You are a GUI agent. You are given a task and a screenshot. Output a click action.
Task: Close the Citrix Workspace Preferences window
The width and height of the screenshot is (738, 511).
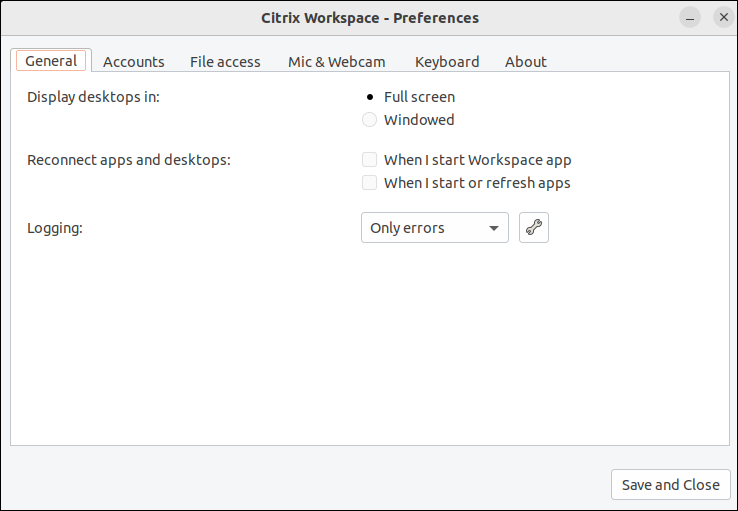pyautogui.click(x=724, y=18)
